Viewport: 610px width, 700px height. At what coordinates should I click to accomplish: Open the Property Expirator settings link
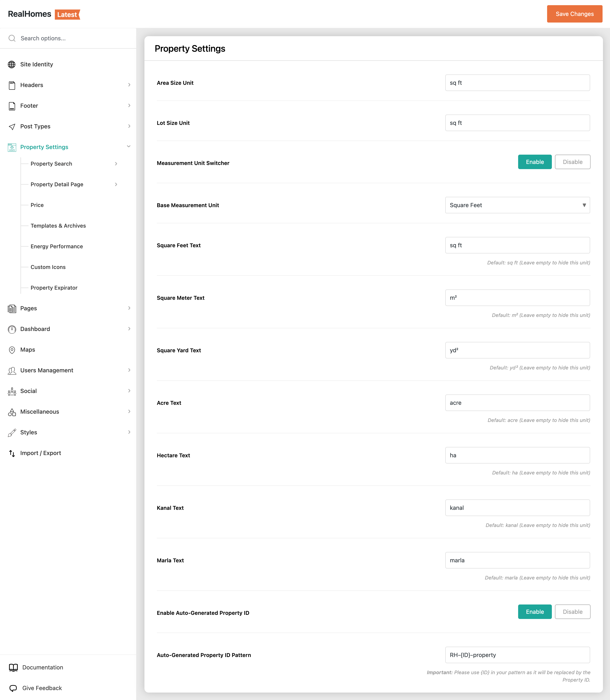pos(54,288)
